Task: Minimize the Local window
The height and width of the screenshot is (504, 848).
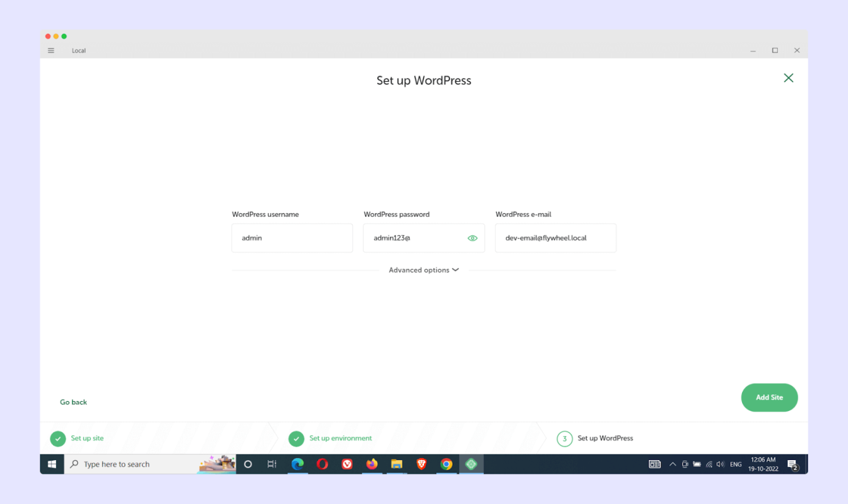Action: [753, 50]
